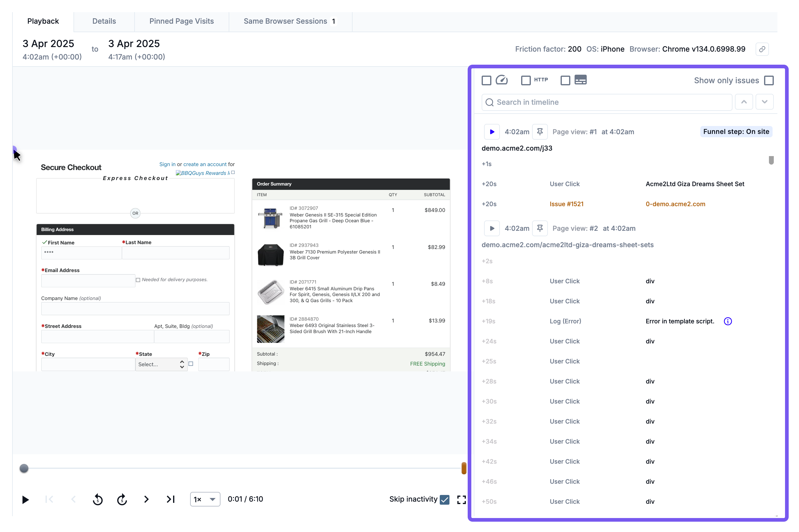The width and height of the screenshot is (799, 532).
Task: Copy the session link using the link icon
Action: pyautogui.click(x=762, y=49)
